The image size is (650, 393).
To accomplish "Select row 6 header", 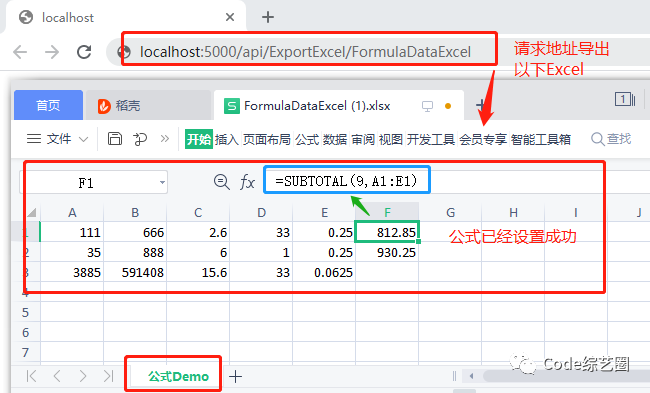I will 26,332.
